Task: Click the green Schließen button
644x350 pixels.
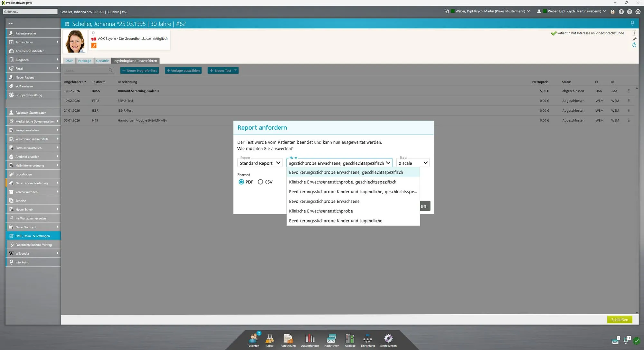Action: click(x=619, y=320)
